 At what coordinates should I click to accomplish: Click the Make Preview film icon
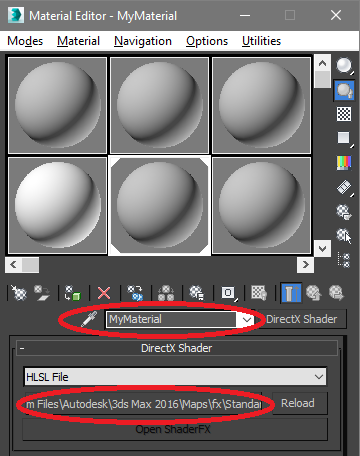tap(344, 187)
